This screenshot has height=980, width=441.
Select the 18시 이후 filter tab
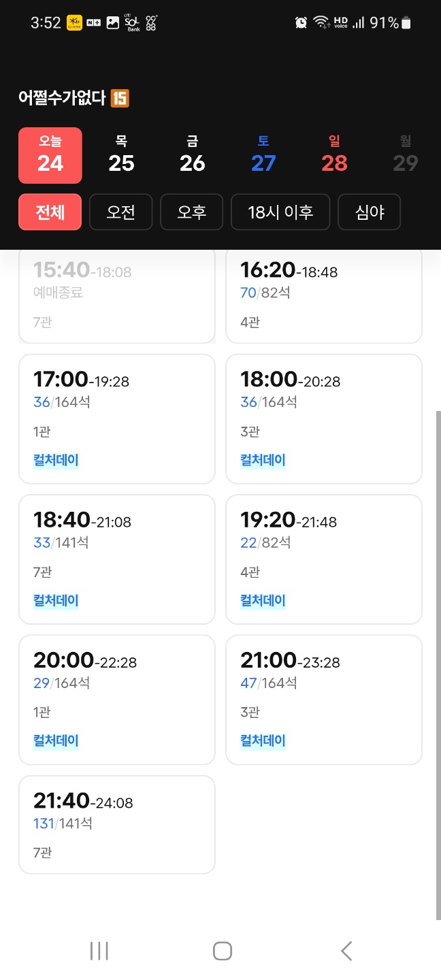280,212
